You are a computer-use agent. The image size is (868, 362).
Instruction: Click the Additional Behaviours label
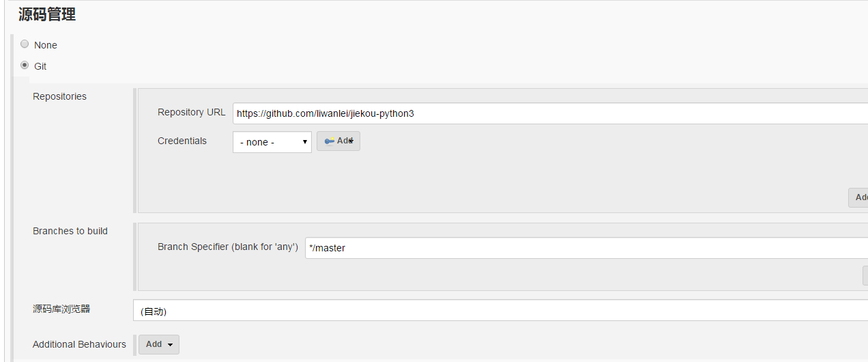coord(80,344)
